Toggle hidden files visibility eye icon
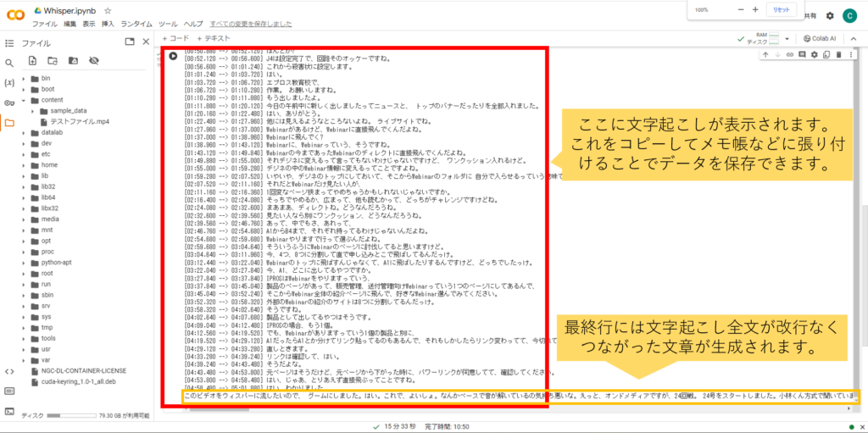Viewport: 868px width, 433px height. [x=93, y=61]
